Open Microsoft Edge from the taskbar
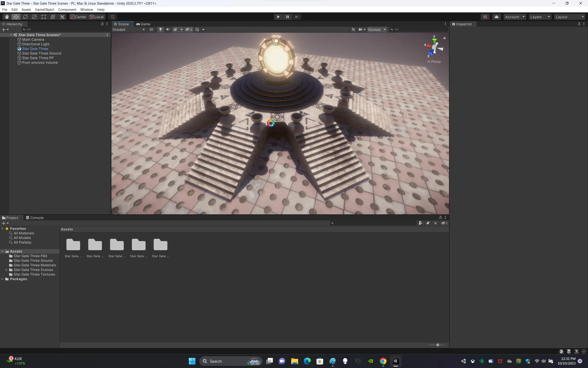This screenshot has width=588, height=368. click(x=307, y=361)
